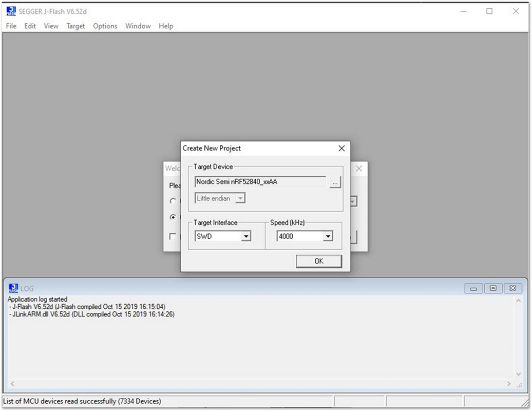Minimize the J-Flash main window

pyautogui.click(x=464, y=11)
